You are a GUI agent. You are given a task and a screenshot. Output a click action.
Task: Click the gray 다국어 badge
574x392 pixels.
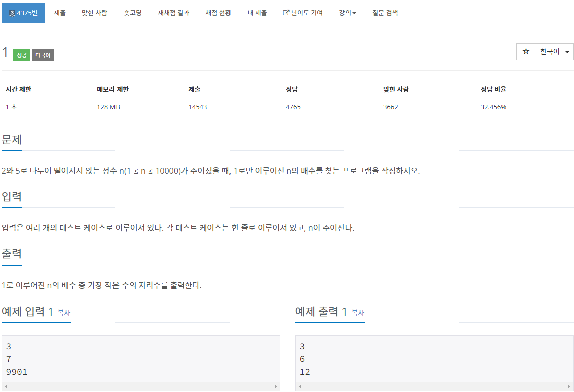point(43,55)
